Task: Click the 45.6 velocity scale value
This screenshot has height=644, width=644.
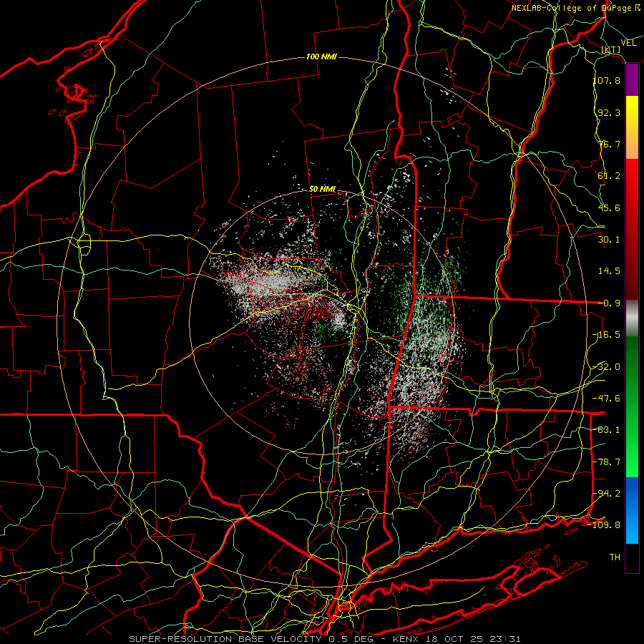Action: point(609,208)
